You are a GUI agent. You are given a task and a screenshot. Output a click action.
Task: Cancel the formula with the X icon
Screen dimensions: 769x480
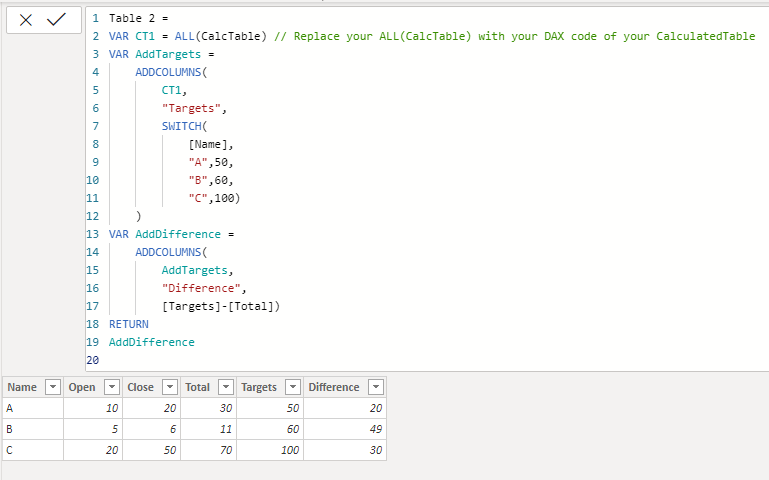pyautogui.click(x=26, y=20)
